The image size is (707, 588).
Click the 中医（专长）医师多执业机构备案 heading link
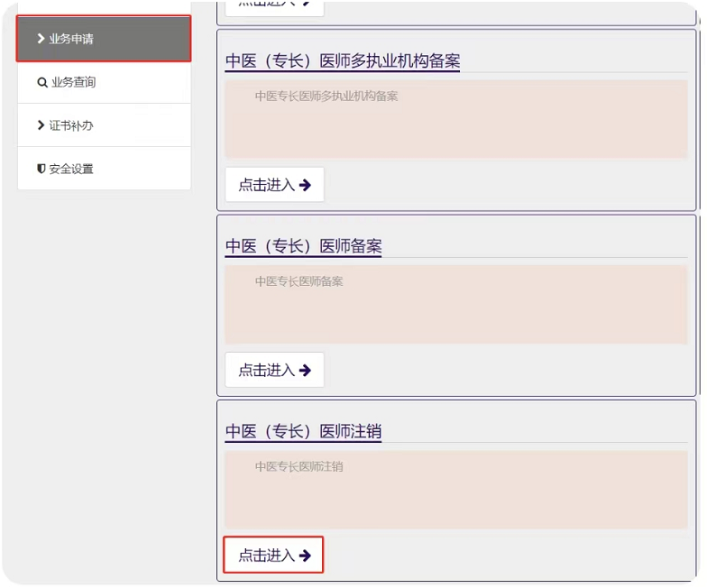click(x=343, y=61)
